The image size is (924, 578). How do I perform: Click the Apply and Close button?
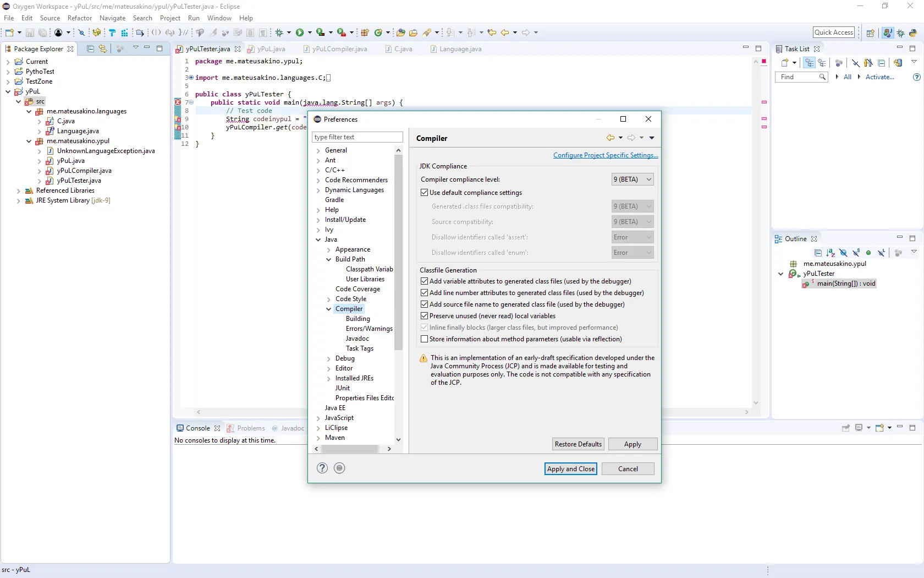click(x=571, y=468)
